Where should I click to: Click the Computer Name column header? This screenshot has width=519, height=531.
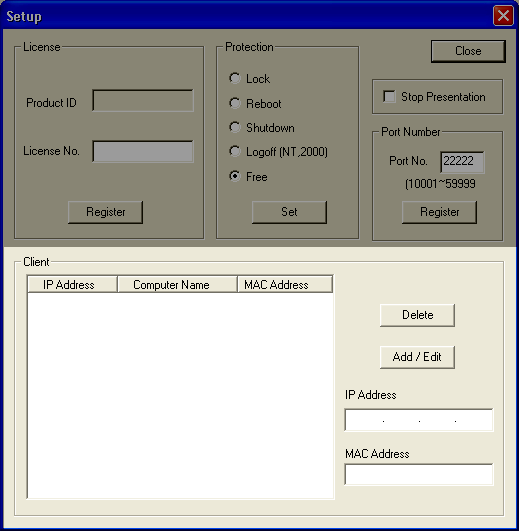click(177, 284)
